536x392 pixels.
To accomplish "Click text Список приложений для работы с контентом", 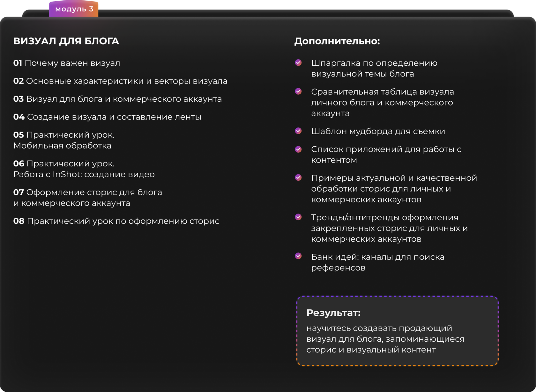I will click(386, 155).
